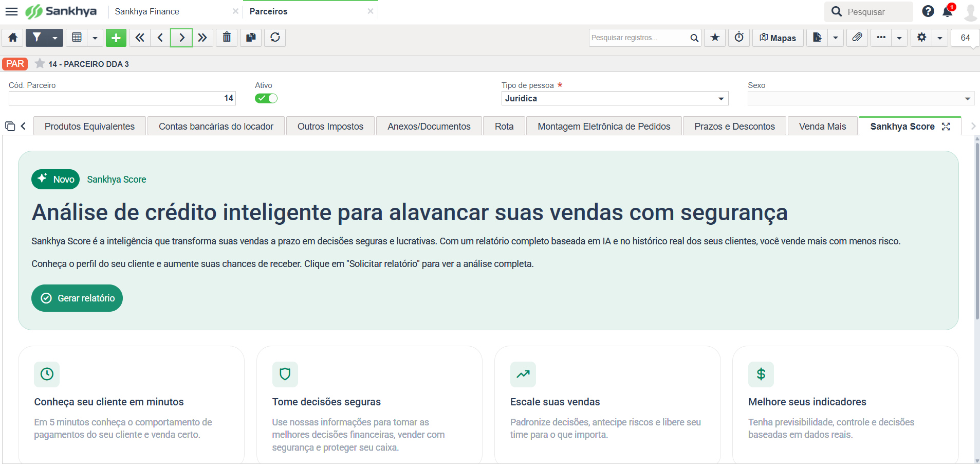Jump to the first record
Image resolution: width=980 pixels, height=464 pixels.
pyautogui.click(x=140, y=38)
